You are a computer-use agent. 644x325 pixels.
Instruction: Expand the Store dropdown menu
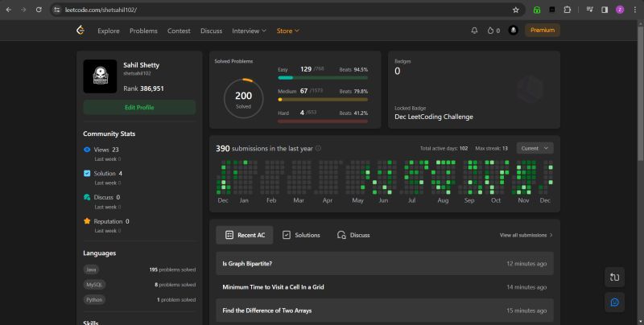pyautogui.click(x=287, y=31)
